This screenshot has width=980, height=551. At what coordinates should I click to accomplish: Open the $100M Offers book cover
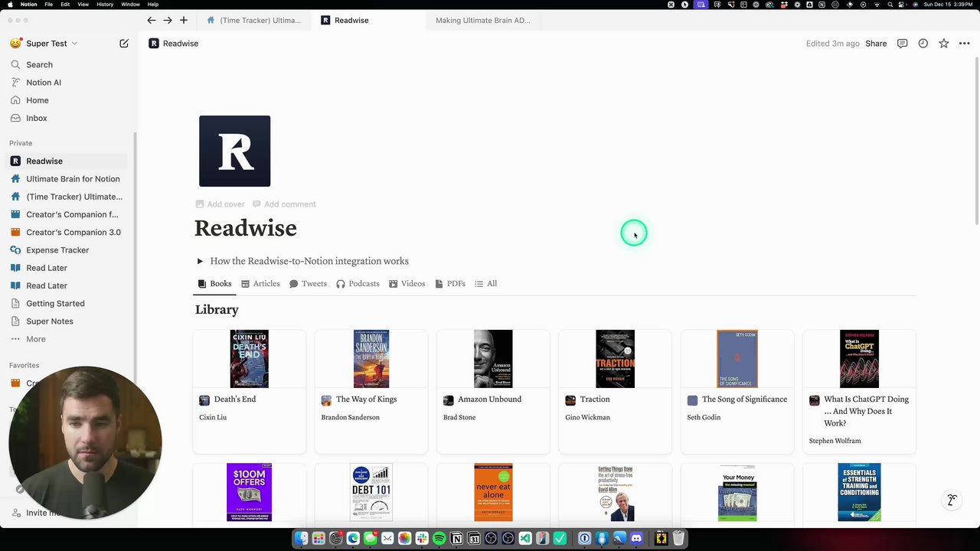[249, 492]
